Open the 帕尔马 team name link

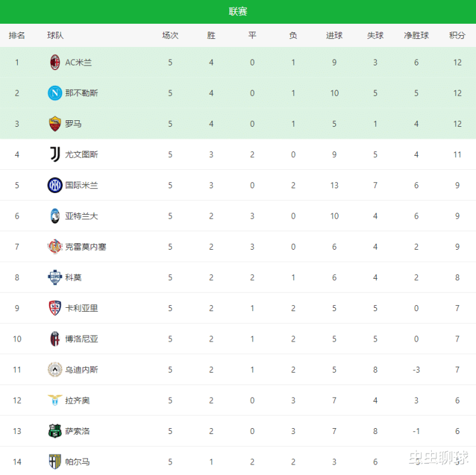[x=77, y=462]
